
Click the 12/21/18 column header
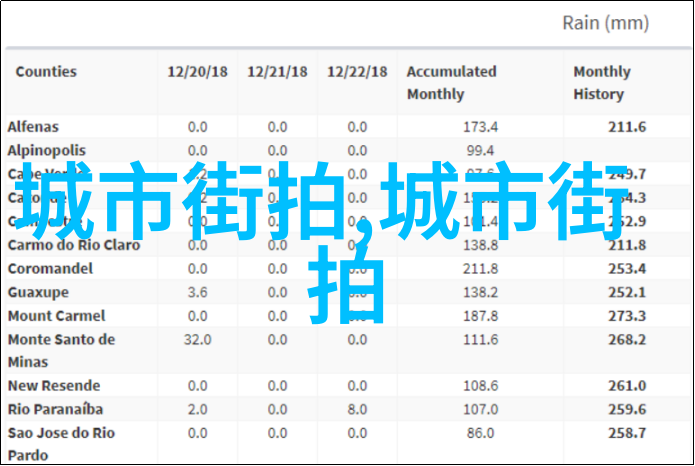(x=277, y=72)
